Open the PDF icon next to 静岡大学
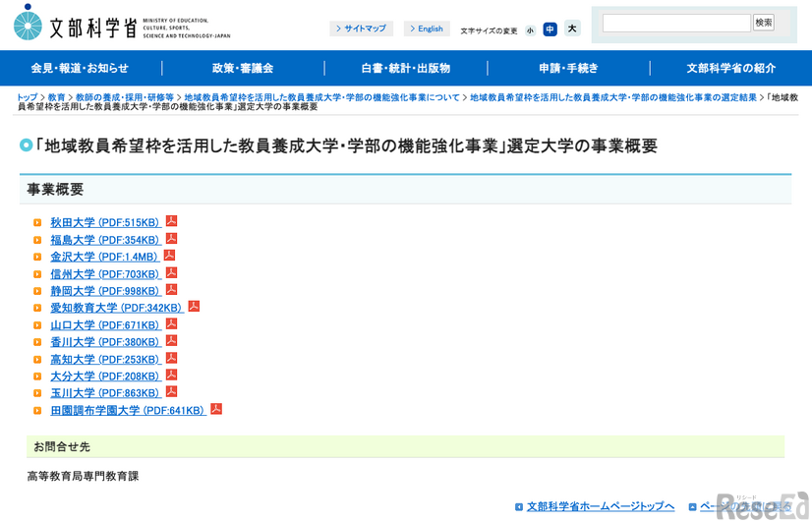812x522 pixels. [171, 289]
